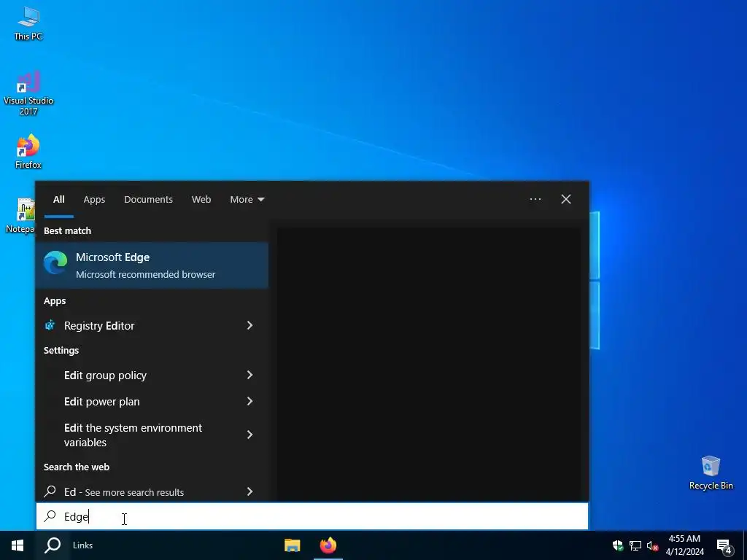Open File Explorer from taskbar
This screenshot has width=747, height=560.
(x=292, y=545)
